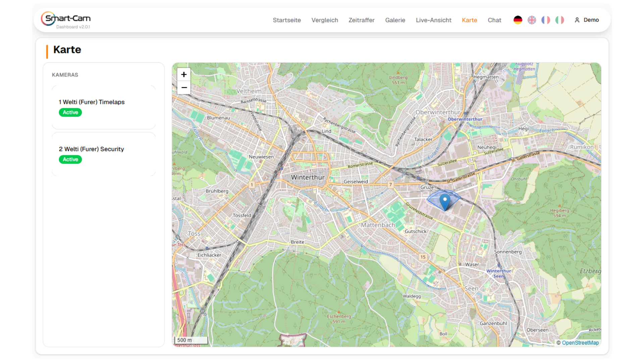
Task: Click the Sonnenberg label on map
Action: click(x=507, y=252)
